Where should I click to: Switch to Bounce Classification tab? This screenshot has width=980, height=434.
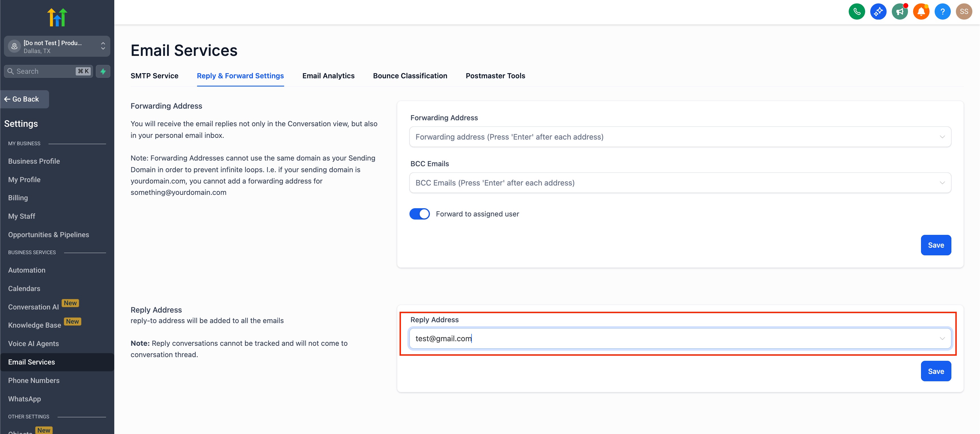coord(410,76)
